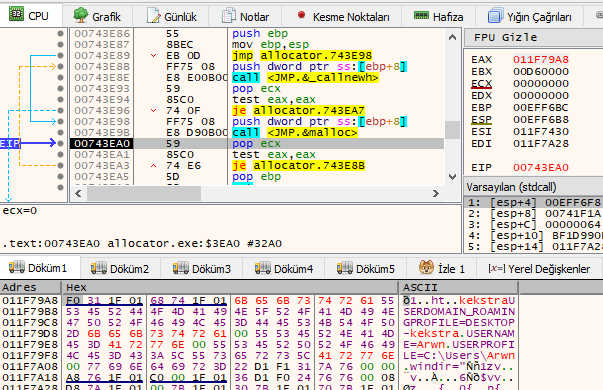Select dump row at address 011F79B8

point(258,312)
